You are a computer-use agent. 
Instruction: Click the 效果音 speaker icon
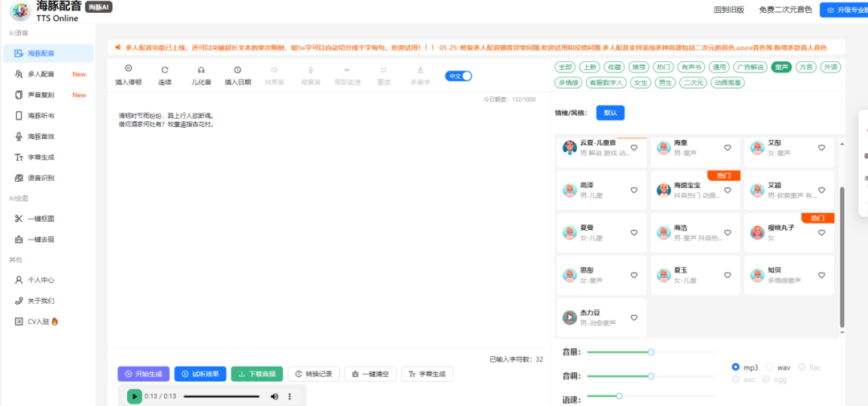(x=274, y=70)
